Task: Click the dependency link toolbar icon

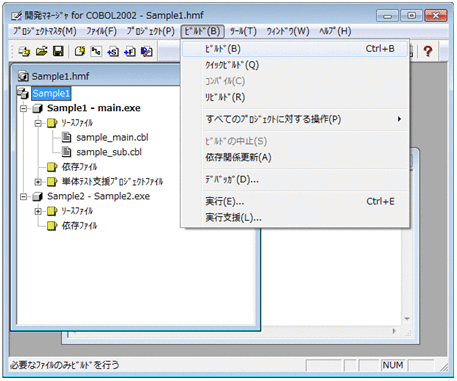Action: pyautogui.click(x=96, y=51)
